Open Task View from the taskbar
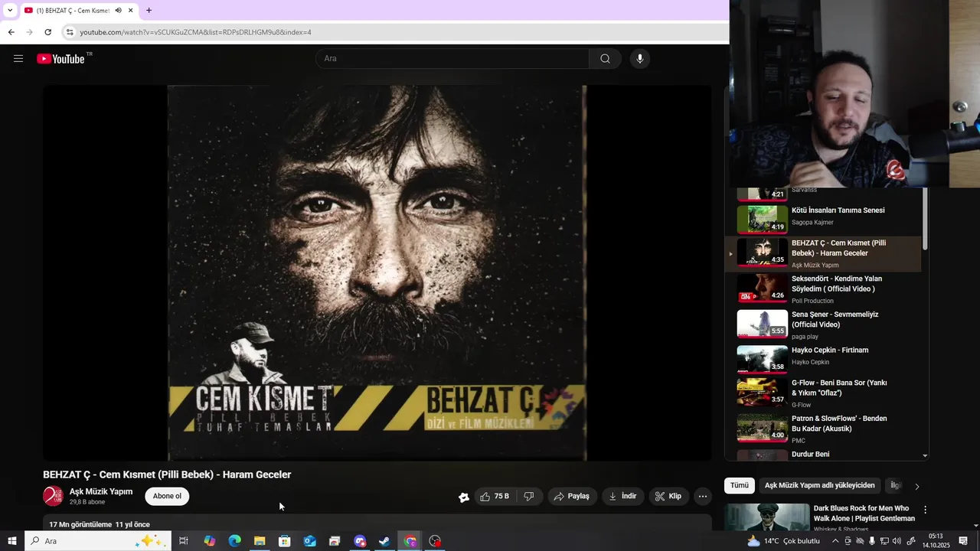Screen dimensions: 980x551 coord(184,541)
